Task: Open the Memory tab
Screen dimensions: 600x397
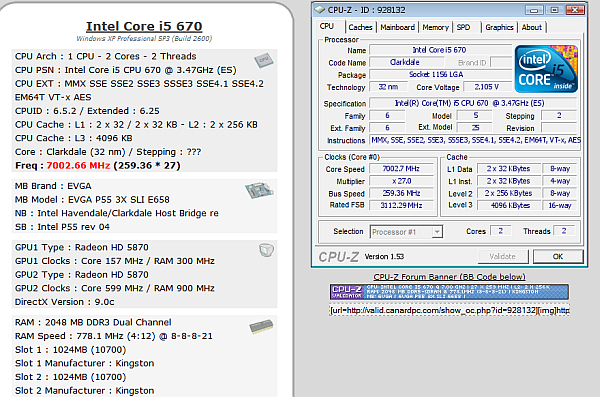Action: pyautogui.click(x=435, y=27)
